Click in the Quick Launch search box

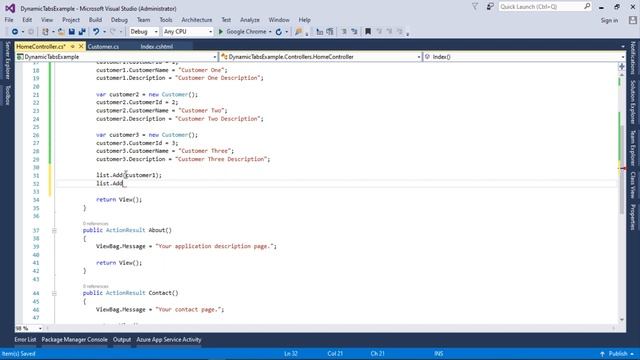pyautogui.click(x=545, y=7)
